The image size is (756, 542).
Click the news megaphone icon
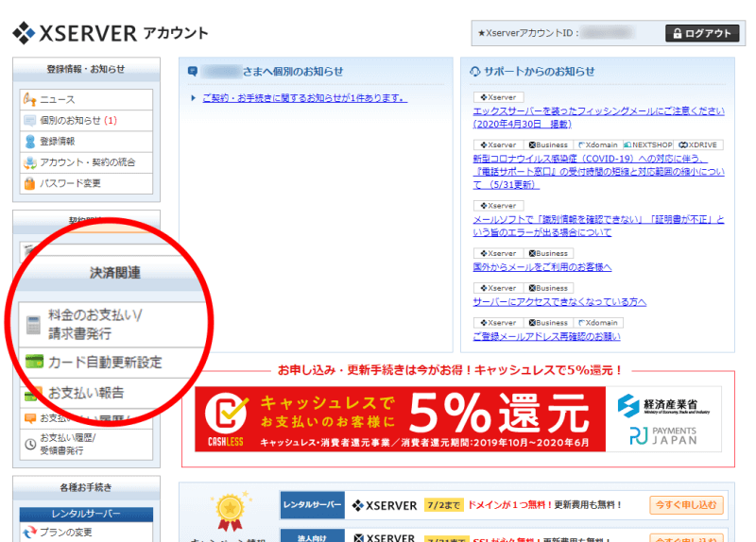(x=30, y=99)
